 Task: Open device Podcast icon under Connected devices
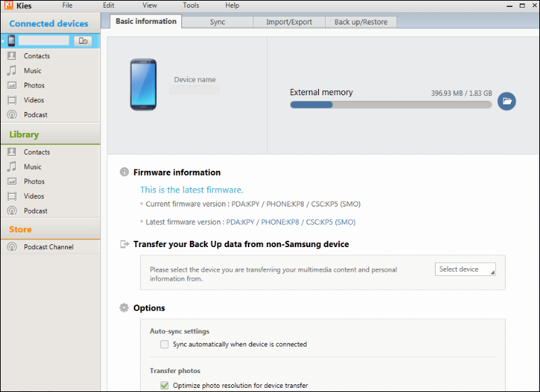click(12, 115)
